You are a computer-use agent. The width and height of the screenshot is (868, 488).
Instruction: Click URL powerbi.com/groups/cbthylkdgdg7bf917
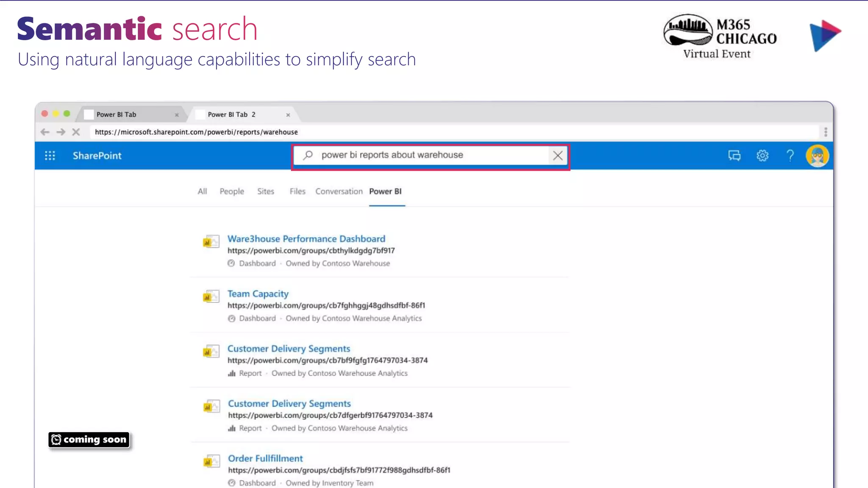[311, 251]
